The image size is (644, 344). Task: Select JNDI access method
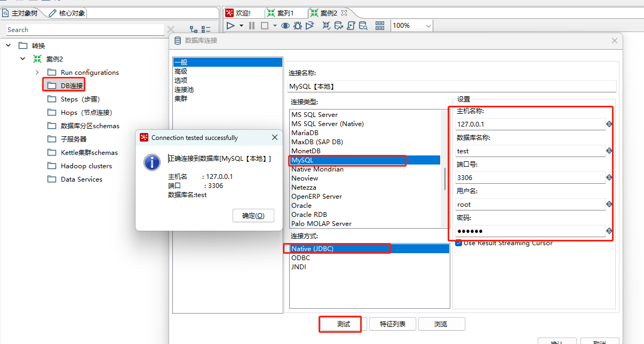[298, 267]
